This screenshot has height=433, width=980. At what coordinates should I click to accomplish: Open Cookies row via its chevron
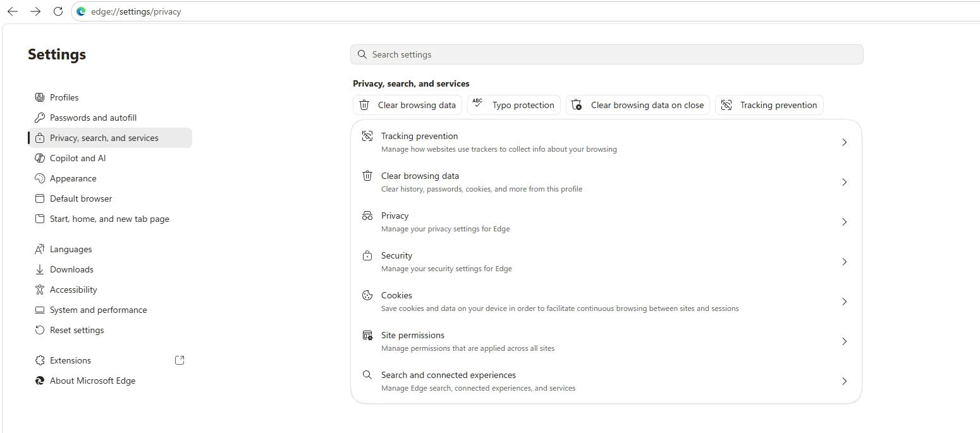pos(844,302)
